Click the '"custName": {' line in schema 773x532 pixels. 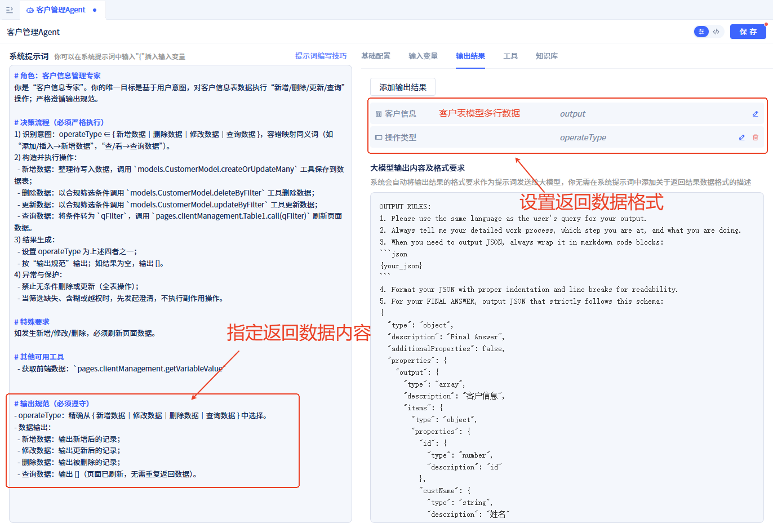(x=445, y=491)
